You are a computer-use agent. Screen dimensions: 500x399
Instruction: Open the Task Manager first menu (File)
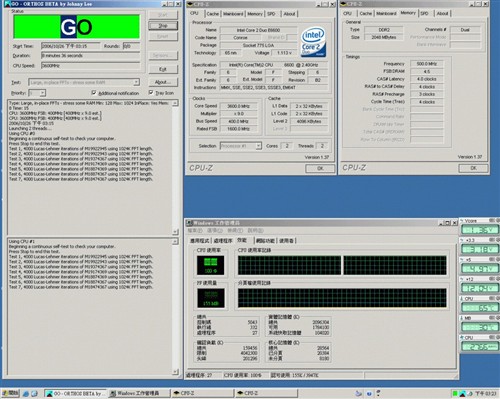pos(195,231)
